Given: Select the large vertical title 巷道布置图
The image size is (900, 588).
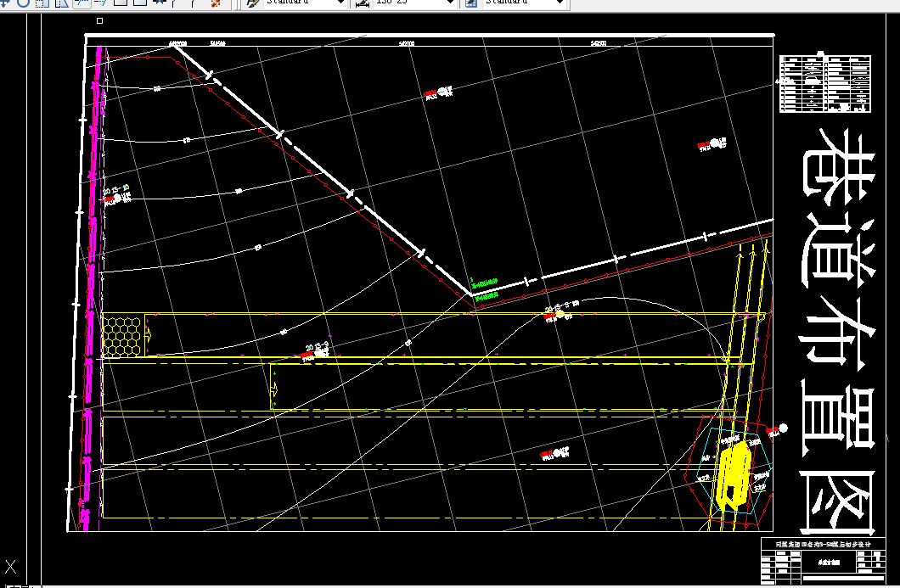Looking at the screenshot, I should coord(839,331).
